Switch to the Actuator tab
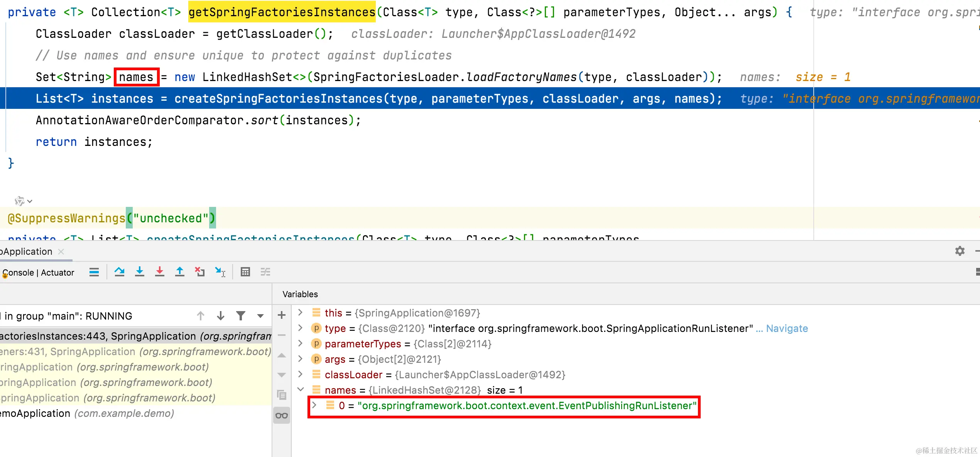Image resolution: width=980 pixels, height=457 pixels. click(x=57, y=273)
